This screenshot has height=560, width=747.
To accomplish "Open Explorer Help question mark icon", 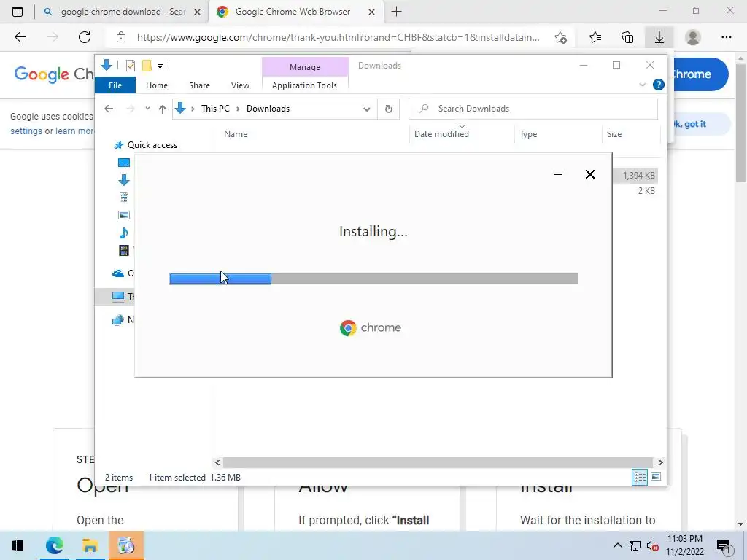I will pos(659,85).
